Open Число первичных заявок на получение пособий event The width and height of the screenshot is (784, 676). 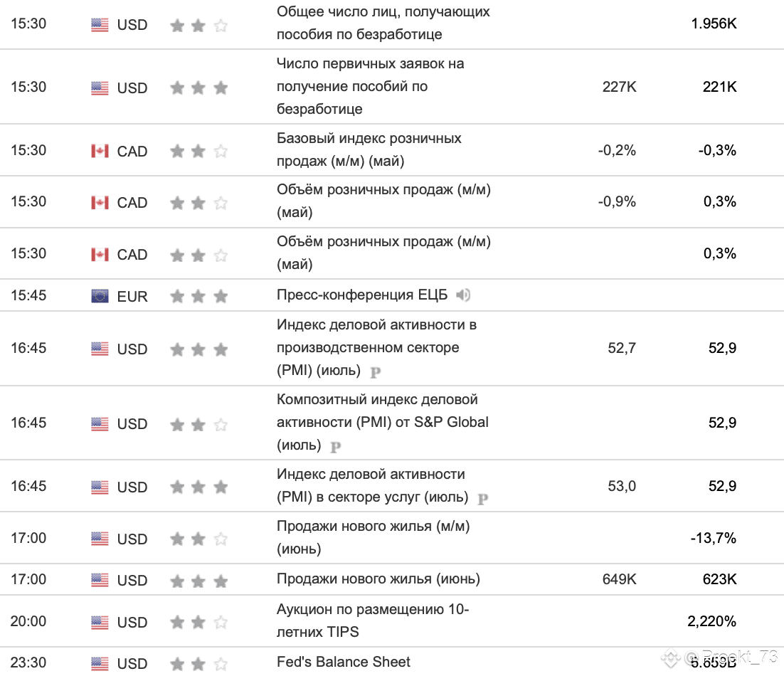point(371,86)
